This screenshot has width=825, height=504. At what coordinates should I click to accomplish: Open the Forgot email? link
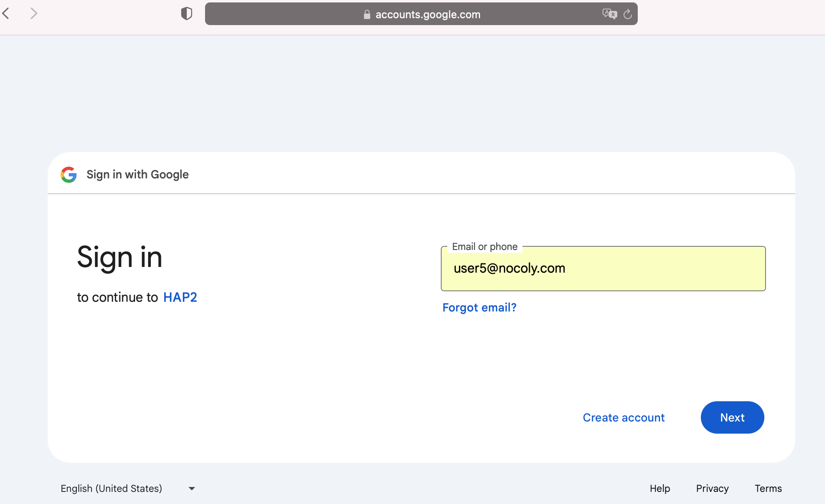tap(479, 307)
